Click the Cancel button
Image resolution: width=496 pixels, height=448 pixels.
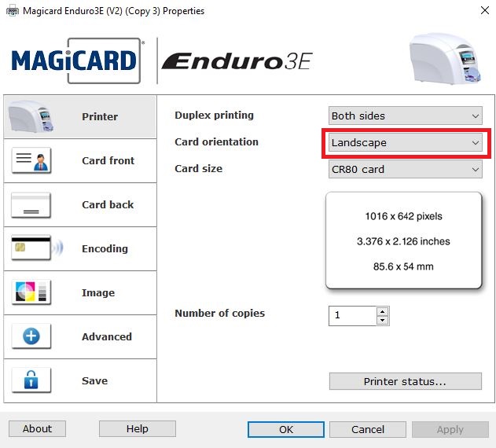(368, 429)
